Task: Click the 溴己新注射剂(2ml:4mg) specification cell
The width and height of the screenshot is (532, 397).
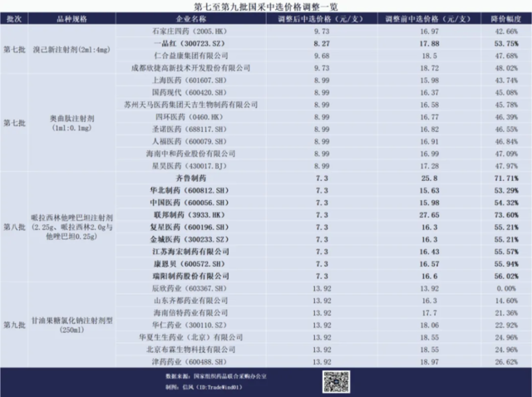Action: [x=72, y=50]
